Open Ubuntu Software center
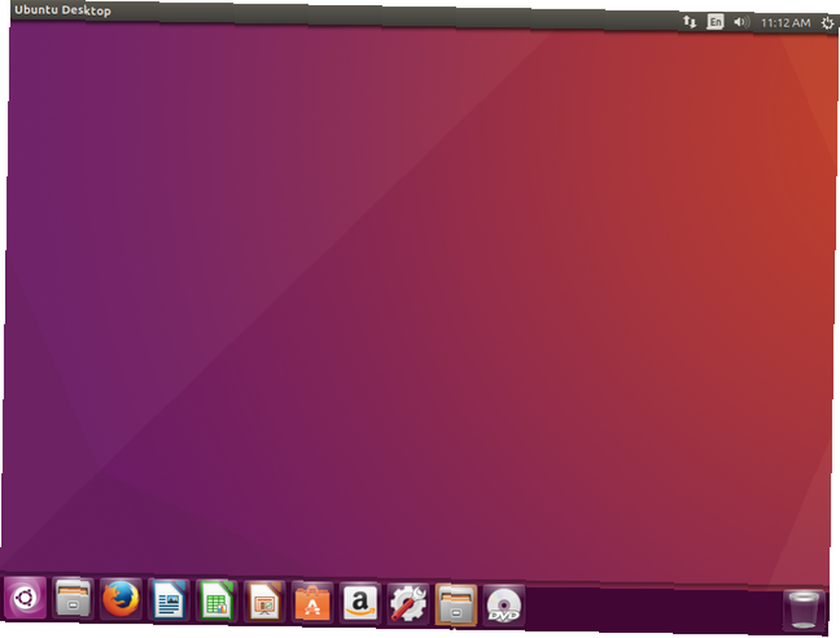 pos(312,603)
